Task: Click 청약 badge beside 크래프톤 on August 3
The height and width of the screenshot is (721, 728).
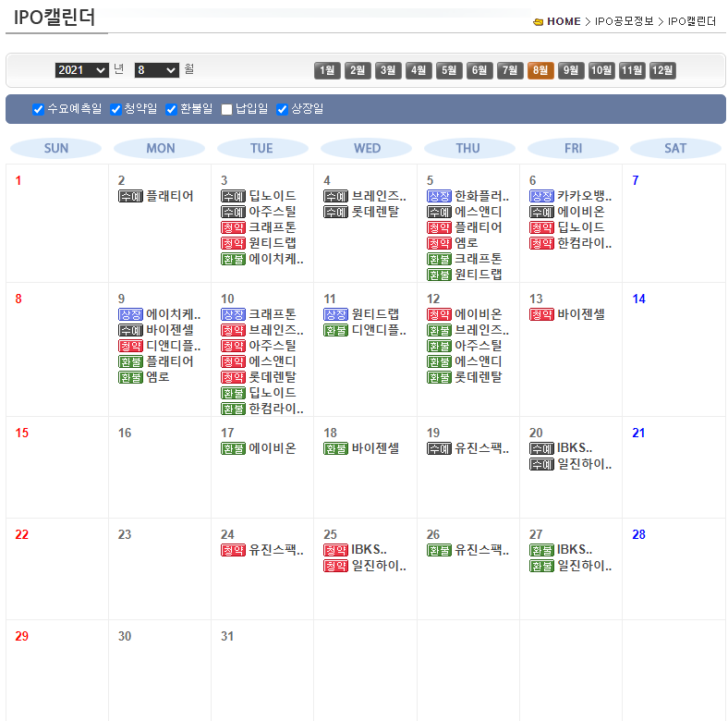Action: (x=233, y=227)
